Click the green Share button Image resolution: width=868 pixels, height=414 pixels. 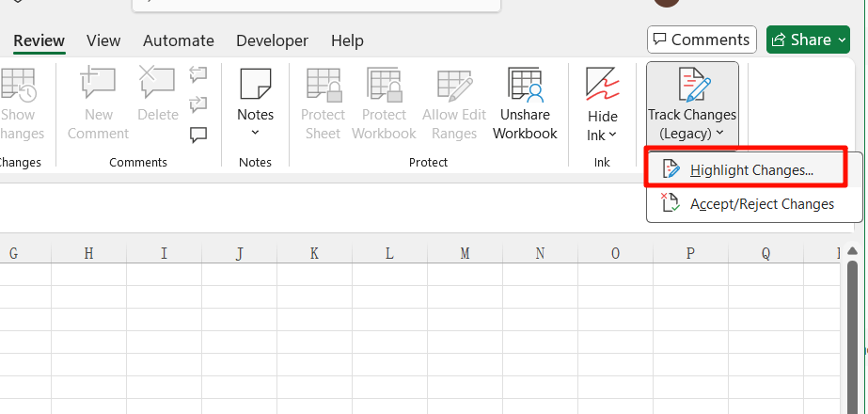[x=808, y=40]
